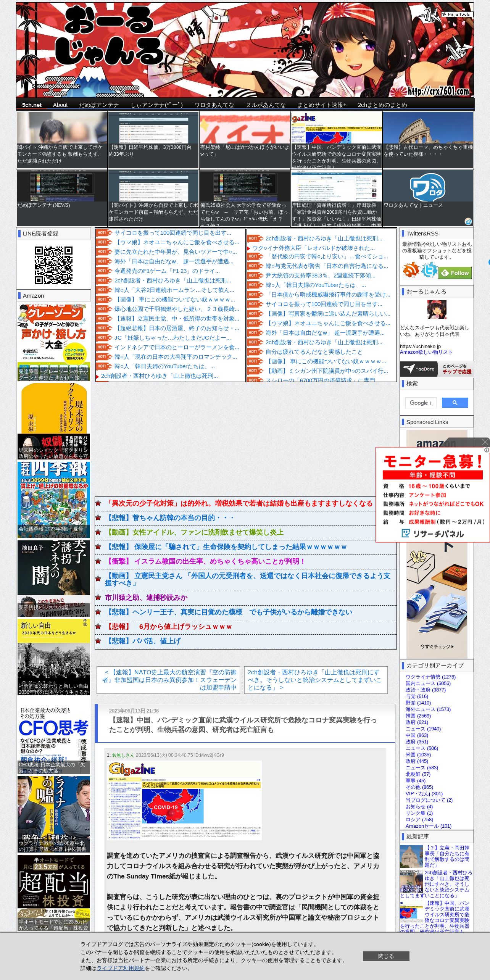The image size is (490, 980).
Task: Open category 国内ニュース (5055)
Action: pyautogui.click(x=428, y=683)
